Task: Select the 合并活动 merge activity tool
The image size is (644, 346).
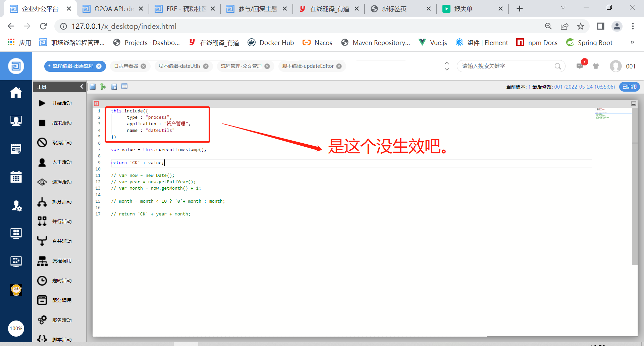Action: tap(55, 241)
